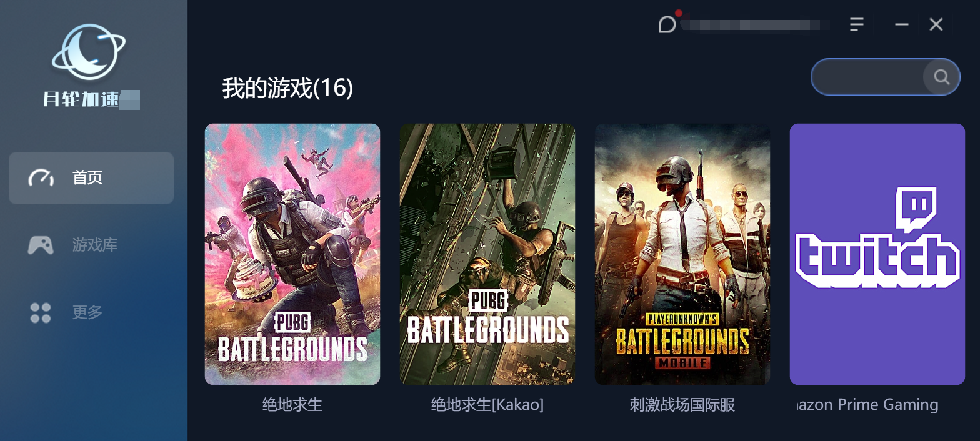
Task: Open the 更多 menu item
Action: pos(91,312)
